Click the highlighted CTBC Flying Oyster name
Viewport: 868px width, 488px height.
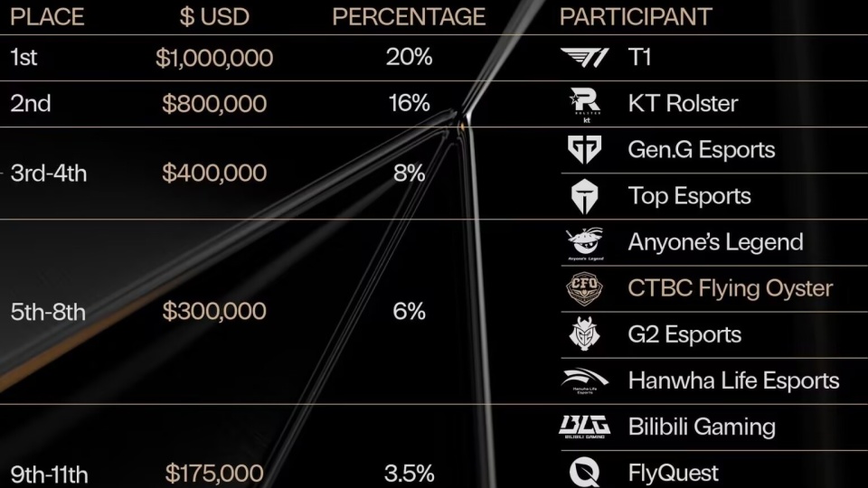[x=730, y=289]
